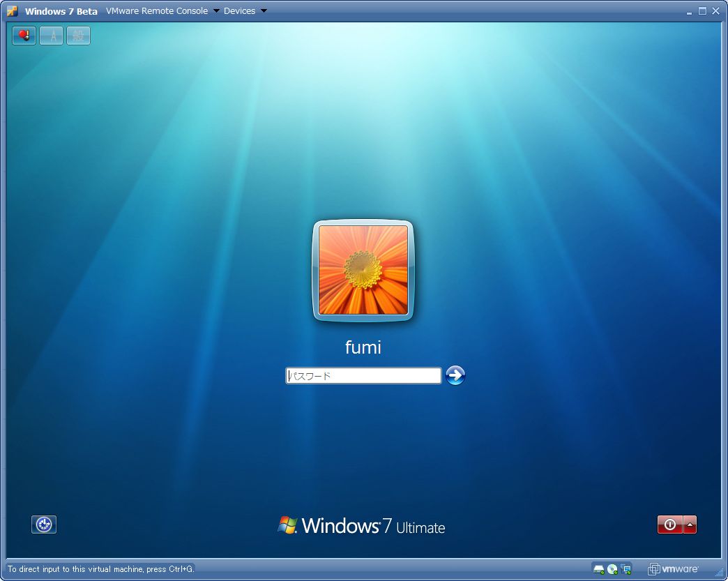Expand the shutdown options arrow
The height and width of the screenshot is (581, 728).
click(690, 525)
